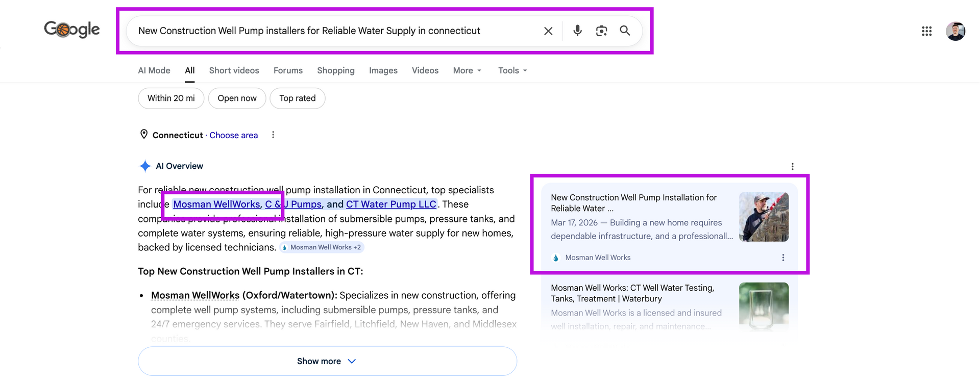Start voice search with microphone icon
Screen dimensions: 980x385
pyautogui.click(x=577, y=31)
